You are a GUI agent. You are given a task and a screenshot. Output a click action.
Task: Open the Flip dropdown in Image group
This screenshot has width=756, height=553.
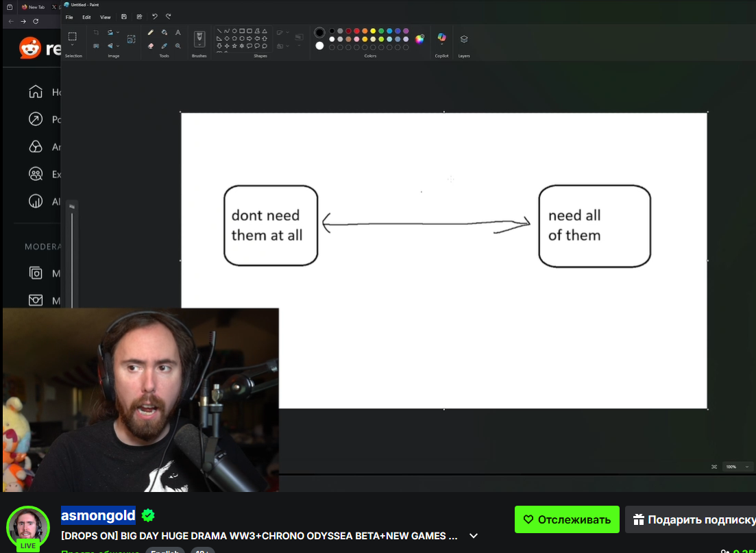point(118,46)
